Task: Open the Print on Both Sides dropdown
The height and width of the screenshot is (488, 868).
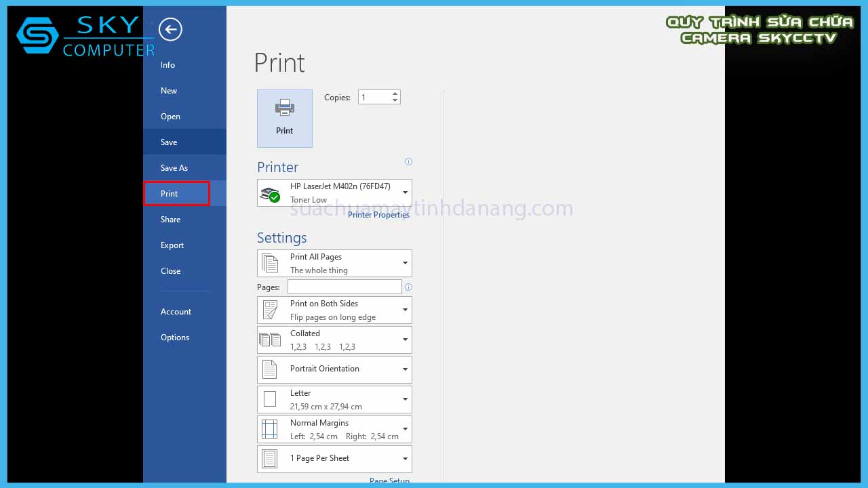Action: click(x=334, y=310)
